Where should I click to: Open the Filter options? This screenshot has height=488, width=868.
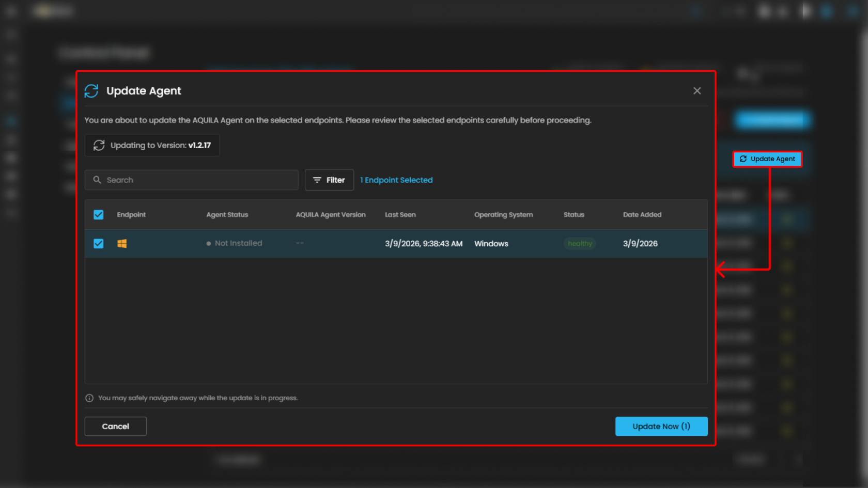(x=329, y=180)
